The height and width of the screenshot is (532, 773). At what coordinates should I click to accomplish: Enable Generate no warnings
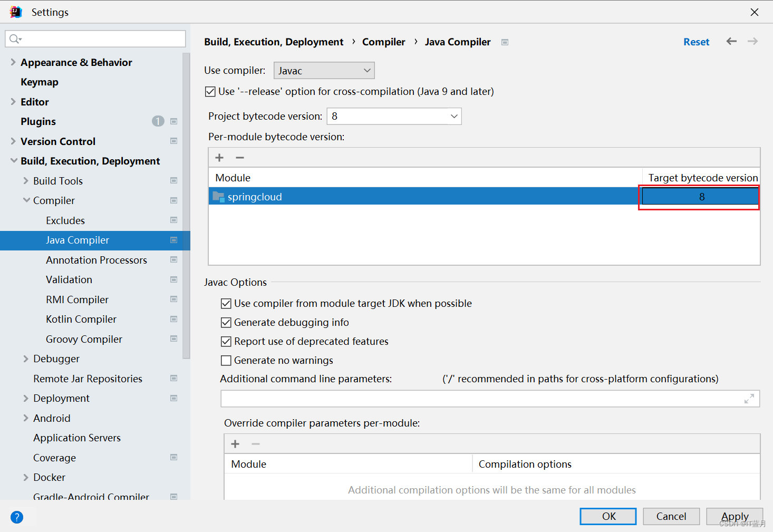click(x=226, y=360)
